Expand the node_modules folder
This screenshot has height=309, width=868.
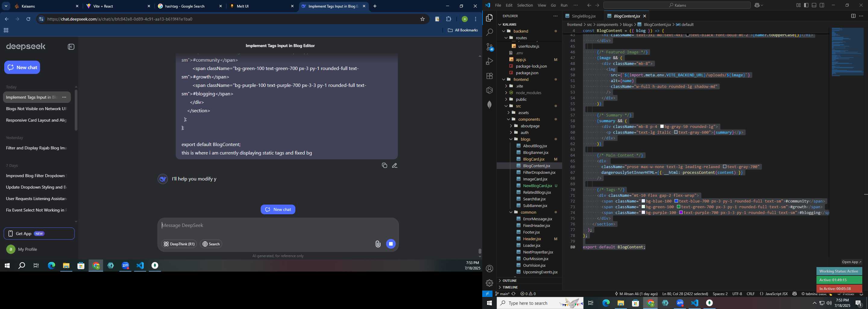pos(506,93)
